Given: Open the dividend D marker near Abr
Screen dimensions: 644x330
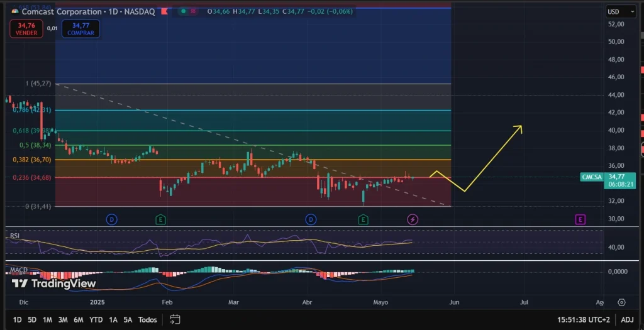Looking at the screenshot, I should [x=311, y=219].
